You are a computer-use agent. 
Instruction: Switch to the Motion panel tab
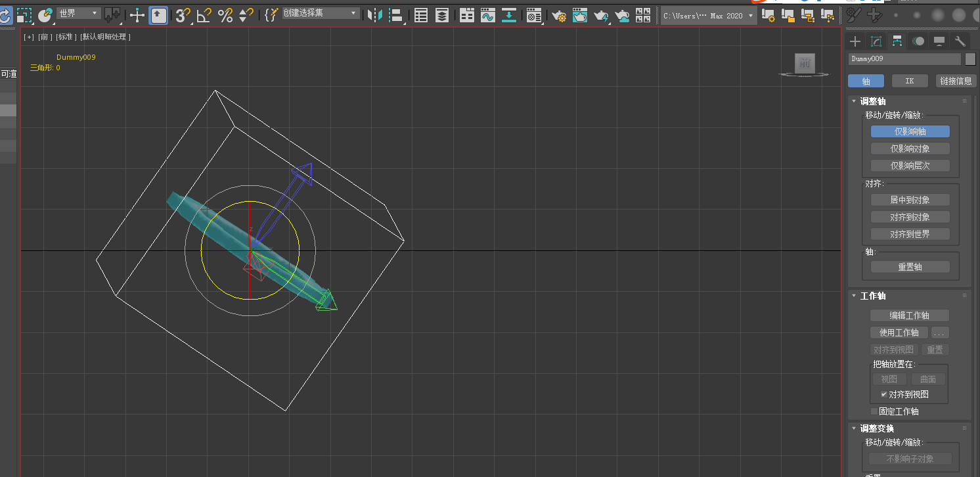click(x=918, y=41)
